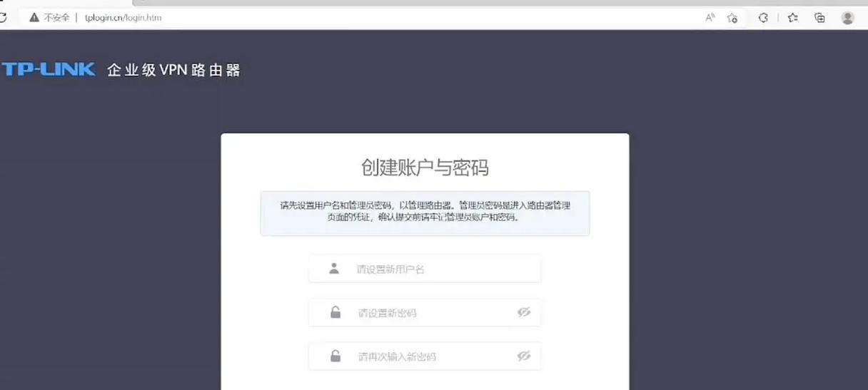Click the tplogin.cn/login.htm address text

123,18
